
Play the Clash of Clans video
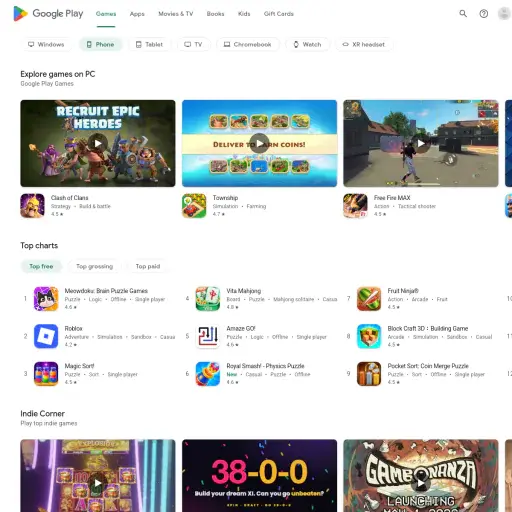point(98,143)
